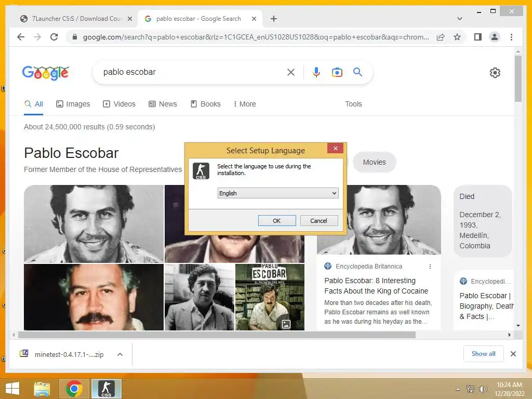532x399 pixels.
Task: Open the Escobar El Patron del Mal poster
Action: tap(270, 297)
